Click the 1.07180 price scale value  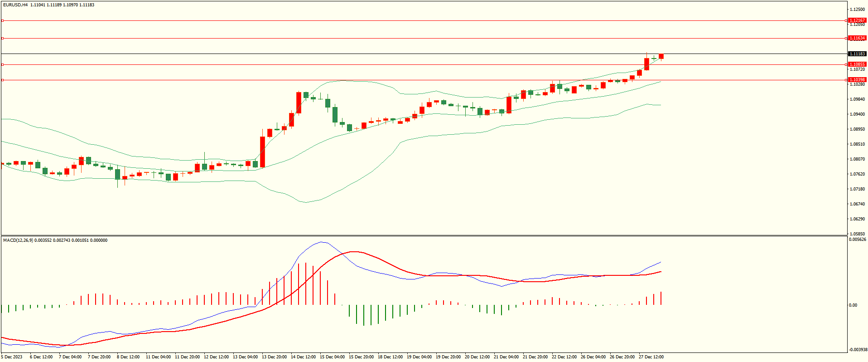(858, 189)
